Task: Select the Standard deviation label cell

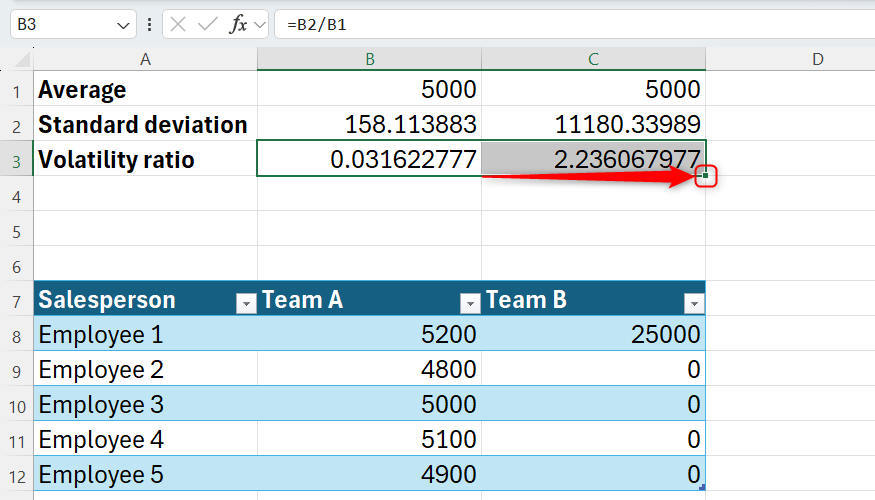Action: 145,125
